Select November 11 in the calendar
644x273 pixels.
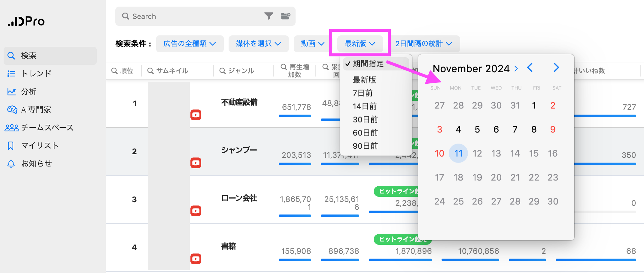(458, 153)
